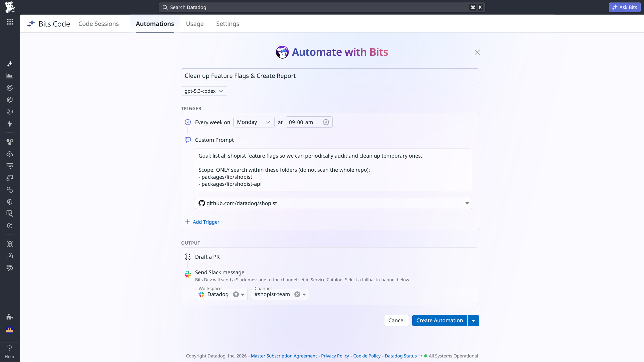Click the clock icon in time field
The width and height of the screenshot is (644, 362).
(x=326, y=122)
